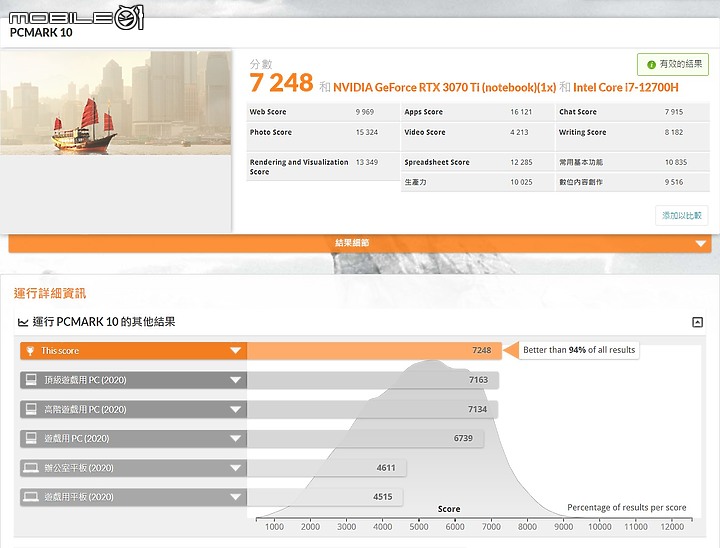Click the result details bar arrow

point(700,243)
